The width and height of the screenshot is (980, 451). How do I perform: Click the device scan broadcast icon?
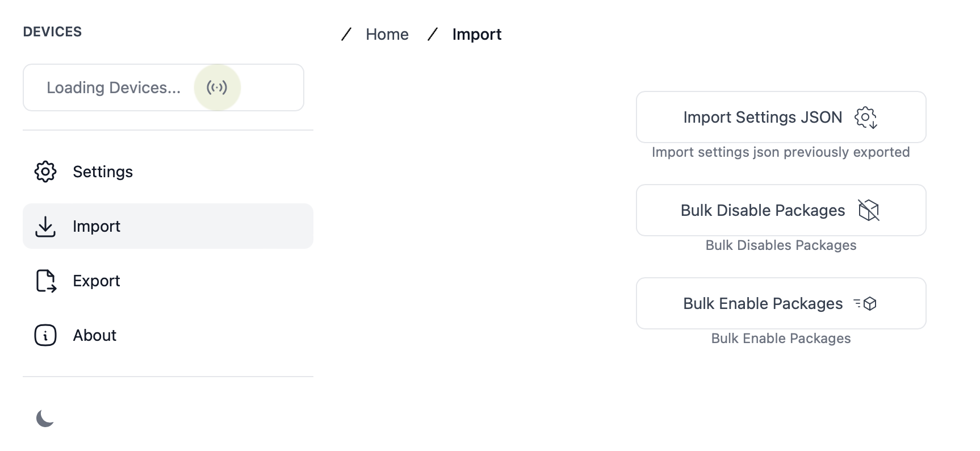coord(217,87)
